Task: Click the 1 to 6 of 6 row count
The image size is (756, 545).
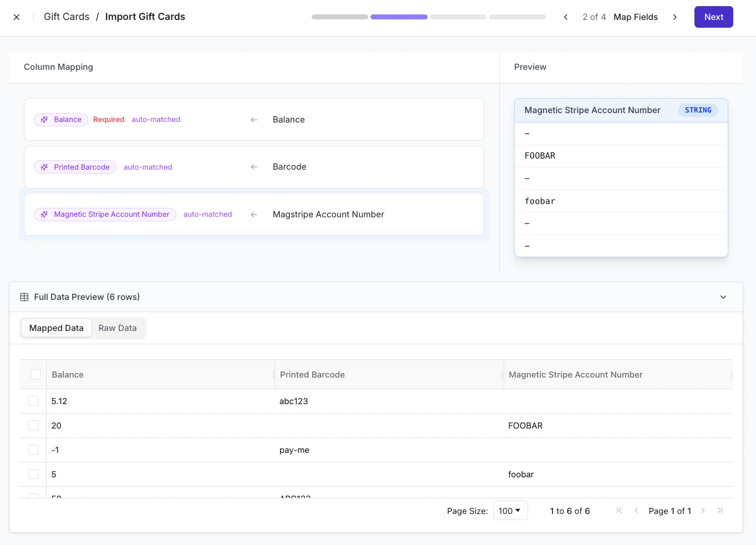Action: pos(570,511)
